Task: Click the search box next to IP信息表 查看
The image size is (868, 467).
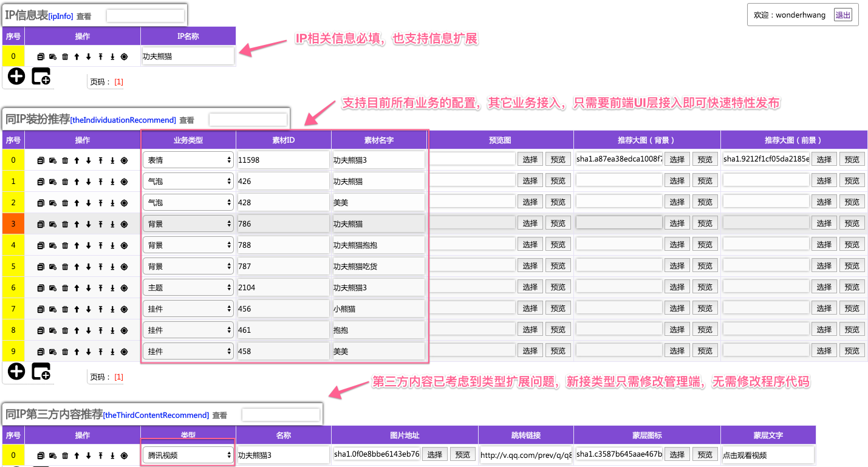Action: coord(145,15)
